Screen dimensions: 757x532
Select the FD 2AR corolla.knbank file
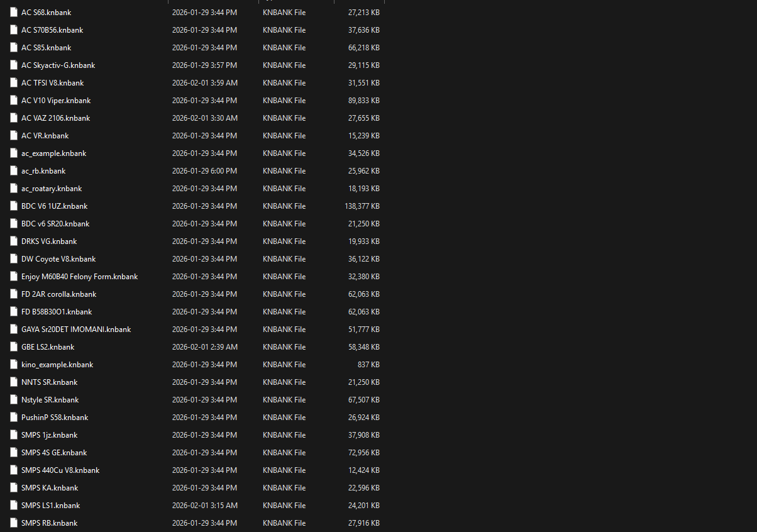coord(58,294)
